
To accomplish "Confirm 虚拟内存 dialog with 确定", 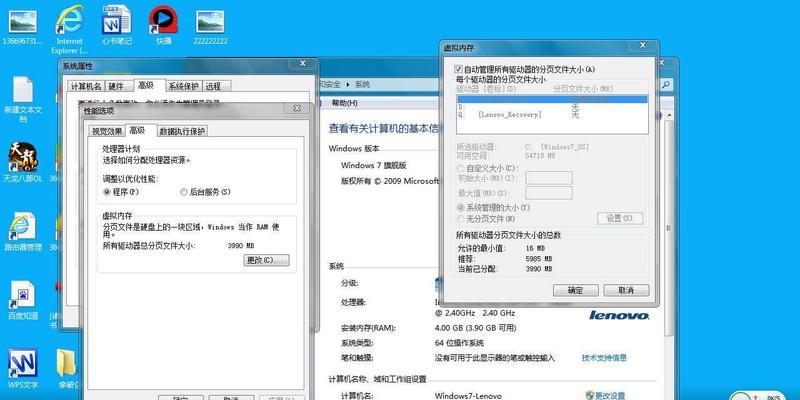I will pyautogui.click(x=576, y=290).
